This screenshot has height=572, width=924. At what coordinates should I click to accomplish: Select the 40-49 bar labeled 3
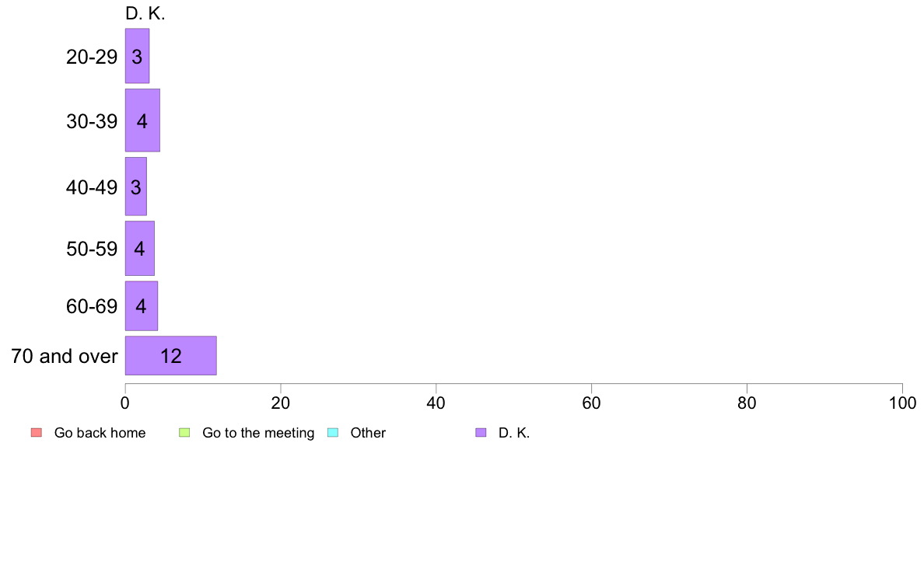tap(135, 187)
